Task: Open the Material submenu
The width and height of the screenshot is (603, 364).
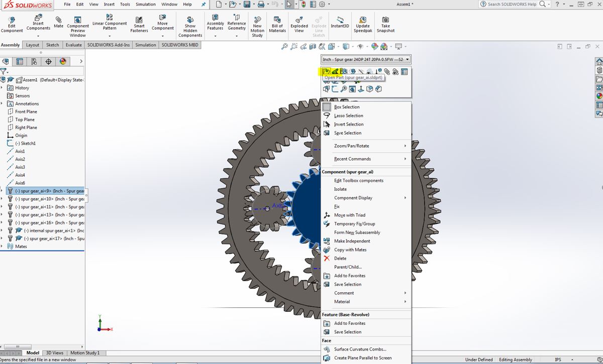Action: pos(366,302)
